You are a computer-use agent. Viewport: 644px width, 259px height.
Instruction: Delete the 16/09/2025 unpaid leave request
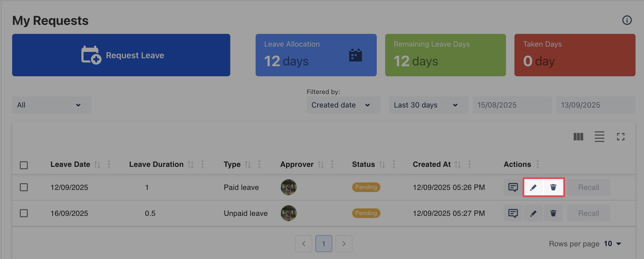(x=553, y=213)
